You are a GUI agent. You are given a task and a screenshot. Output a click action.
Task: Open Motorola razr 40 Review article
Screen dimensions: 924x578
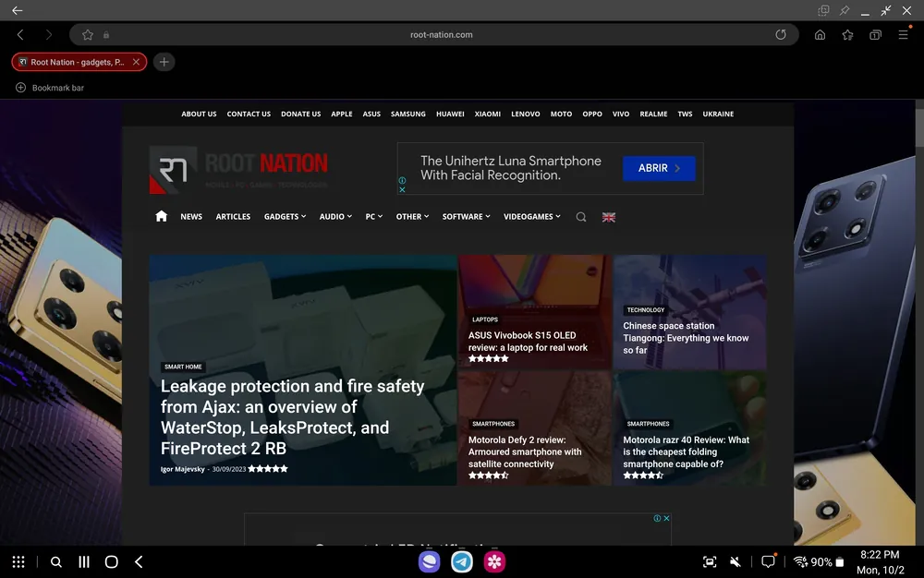click(686, 452)
